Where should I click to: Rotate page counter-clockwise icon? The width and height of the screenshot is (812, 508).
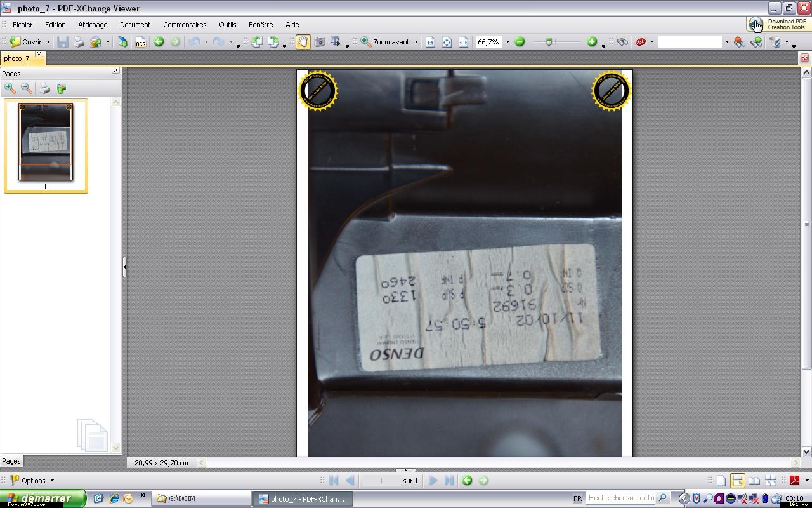[257, 42]
